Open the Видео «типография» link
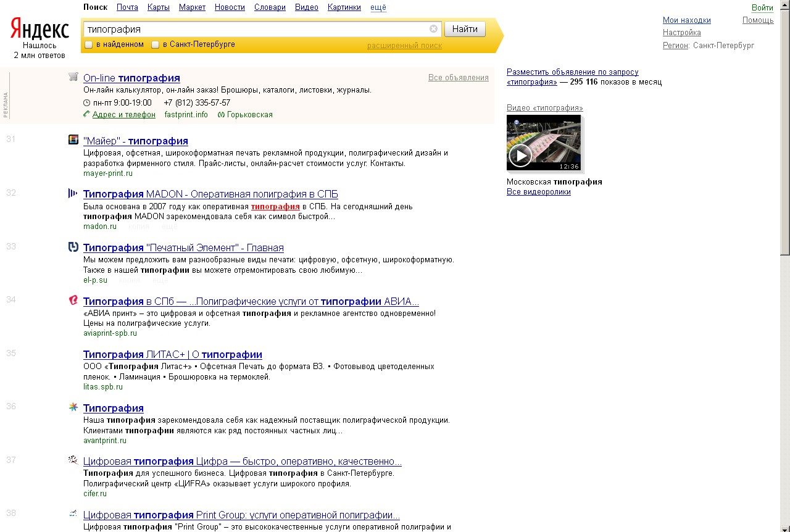The image size is (790, 532). tap(545, 108)
